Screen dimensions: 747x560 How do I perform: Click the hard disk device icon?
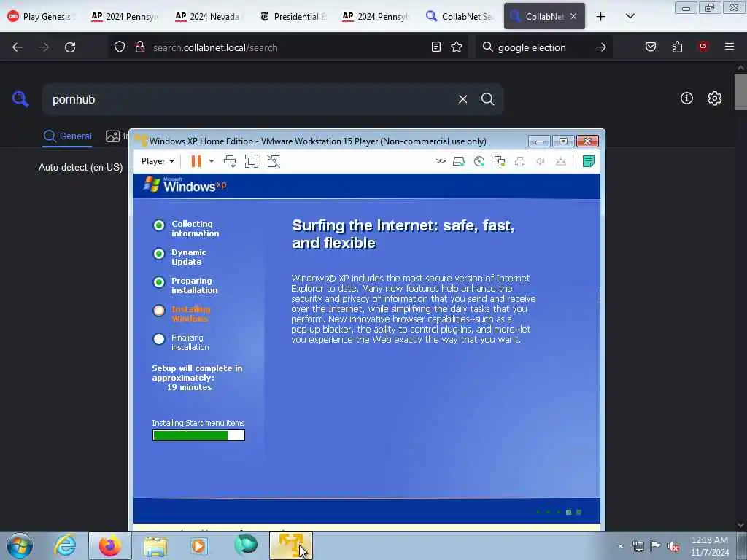coord(459,161)
